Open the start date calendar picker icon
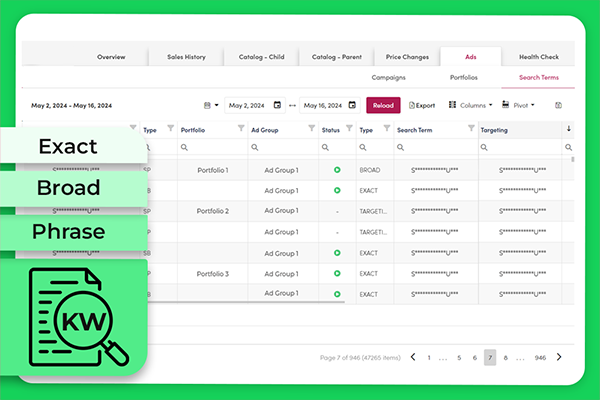Screen dimensions: 600x400 [x=277, y=105]
